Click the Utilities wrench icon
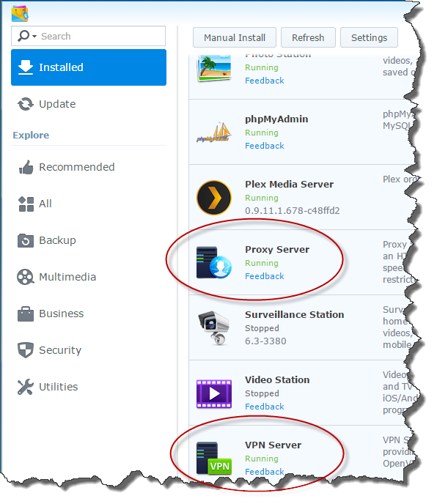 [x=26, y=387]
